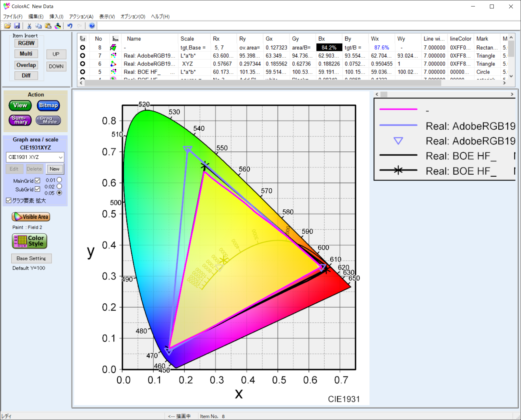The width and height of the screenshot is (521, 420).
Task: Insert an RGBW item
Action: tap(26, 43)
